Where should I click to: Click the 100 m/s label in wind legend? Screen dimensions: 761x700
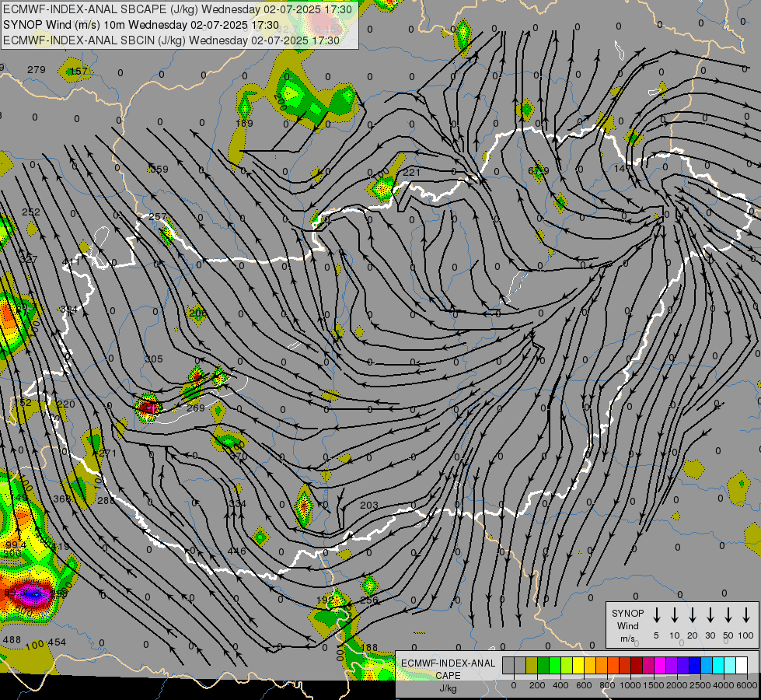[746, 635]
